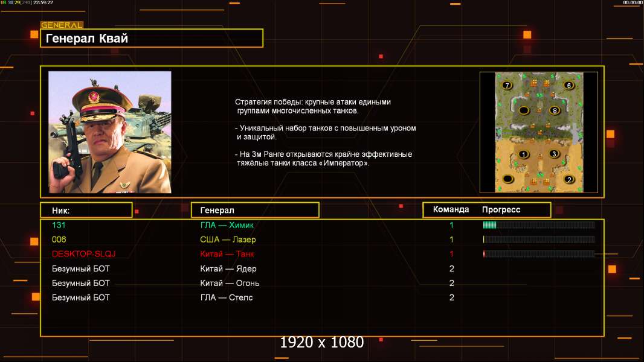Pick start position 8 on the map
The width and height of the screenshot is (644, 362).
click(x=555, y=110)
